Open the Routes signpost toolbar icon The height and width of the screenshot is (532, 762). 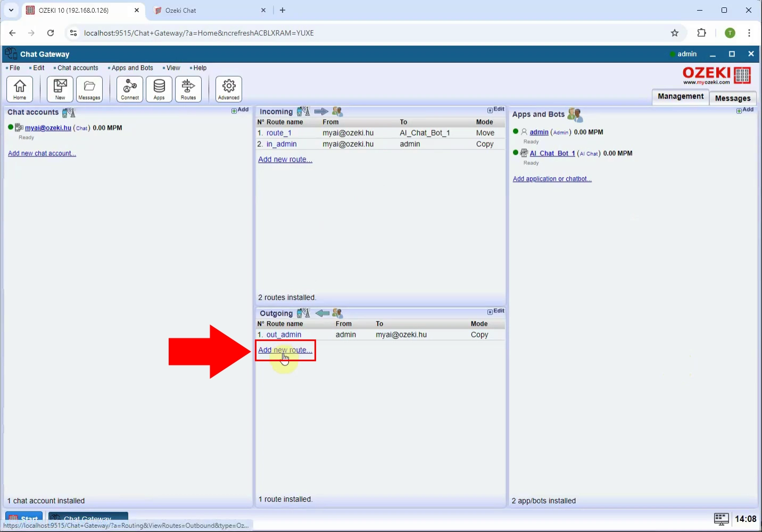188,89
